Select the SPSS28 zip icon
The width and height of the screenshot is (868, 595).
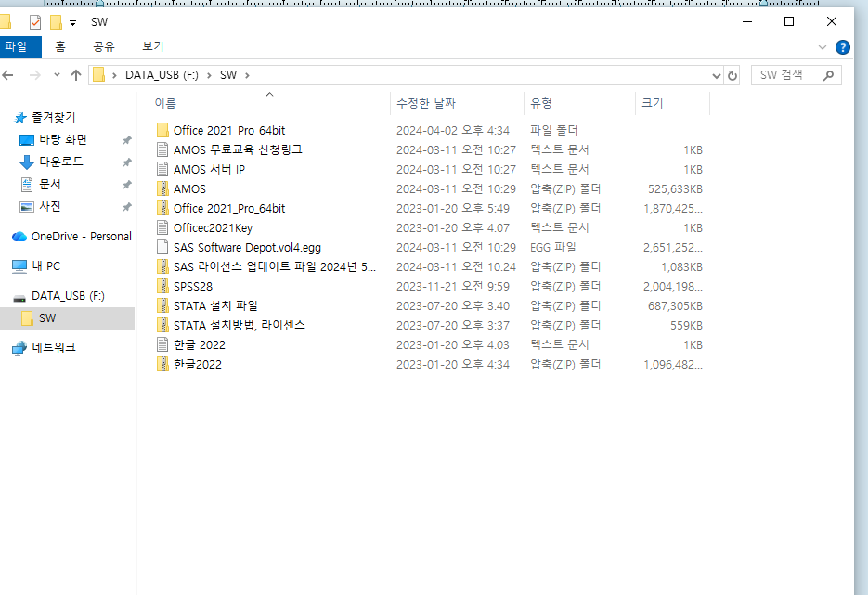[x=162, y=286]
